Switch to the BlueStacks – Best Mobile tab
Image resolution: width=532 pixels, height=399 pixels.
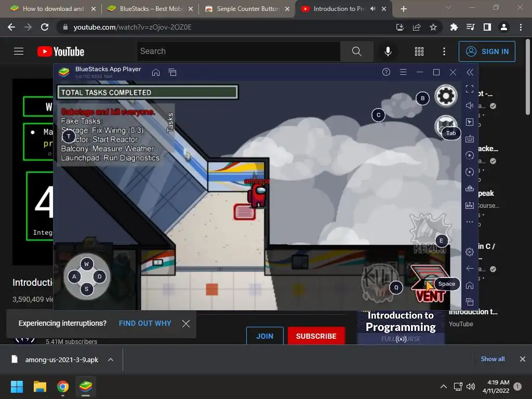[151, 9]
